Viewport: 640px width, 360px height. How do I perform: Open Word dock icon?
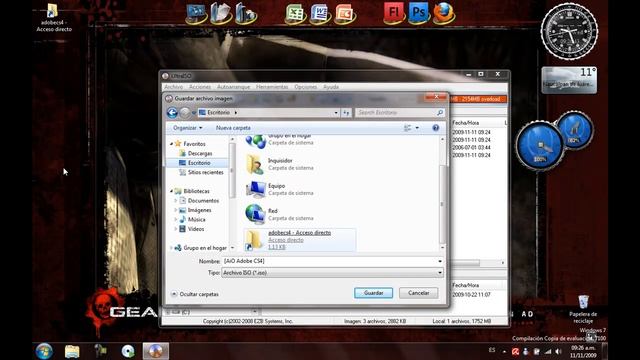(320, 13)
